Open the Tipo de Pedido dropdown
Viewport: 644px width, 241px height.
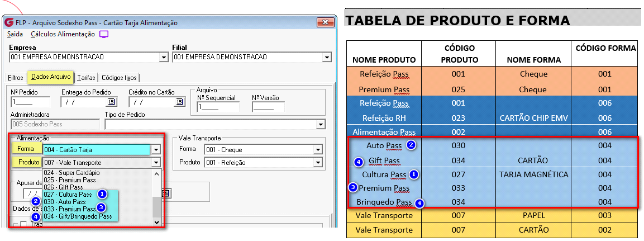click(321, 124)
